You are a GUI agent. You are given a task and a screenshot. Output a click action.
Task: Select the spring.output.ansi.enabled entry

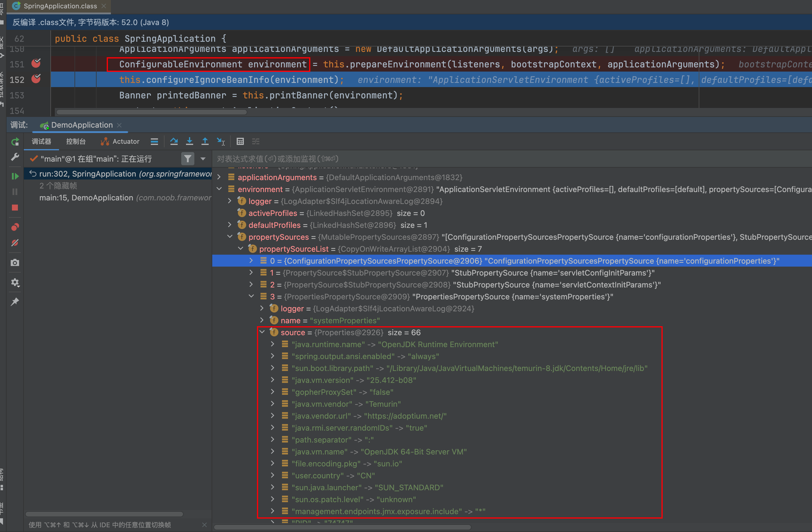(512, 356)
